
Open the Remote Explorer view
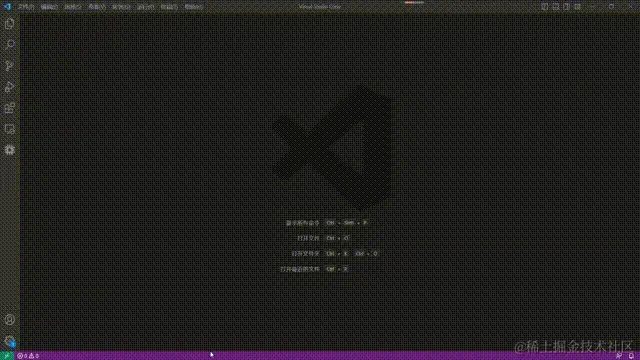point(10,129)
